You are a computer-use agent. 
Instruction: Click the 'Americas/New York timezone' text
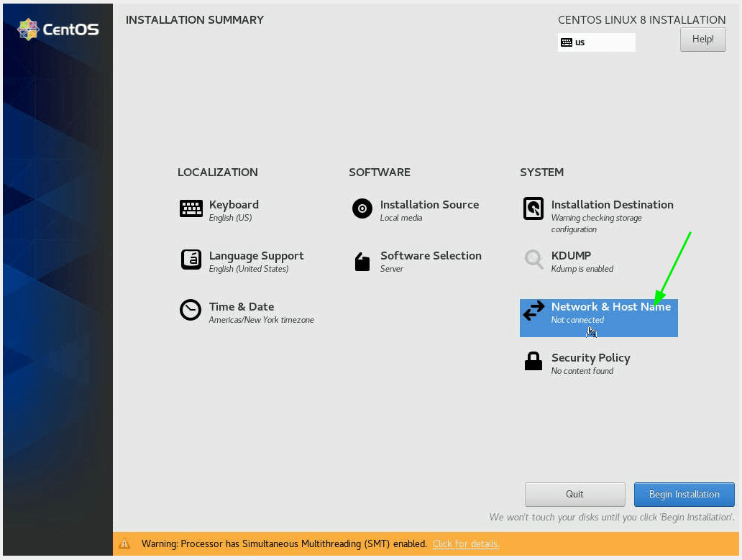point(261,320)
